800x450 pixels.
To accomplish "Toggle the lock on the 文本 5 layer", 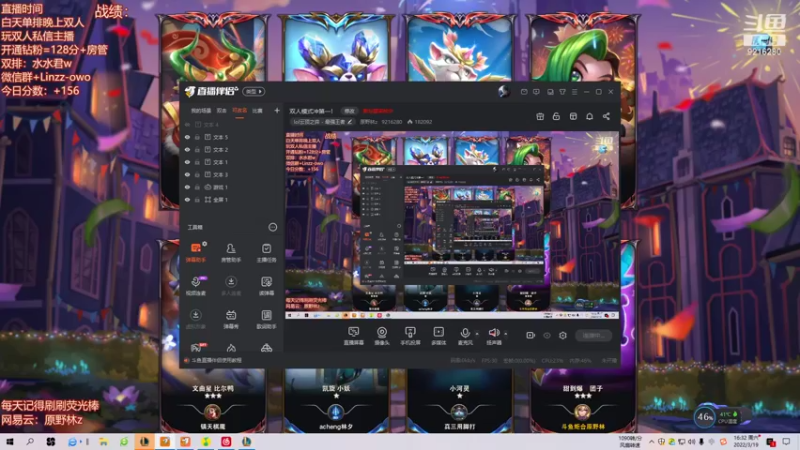I will point(197,137).
